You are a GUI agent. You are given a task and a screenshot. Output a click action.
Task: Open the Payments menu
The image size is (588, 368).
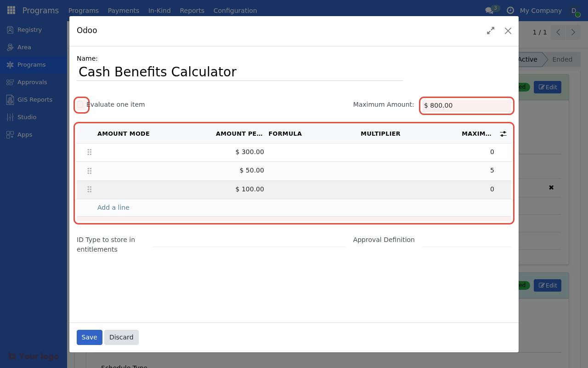pyautogui.click(x=123, y=10)
